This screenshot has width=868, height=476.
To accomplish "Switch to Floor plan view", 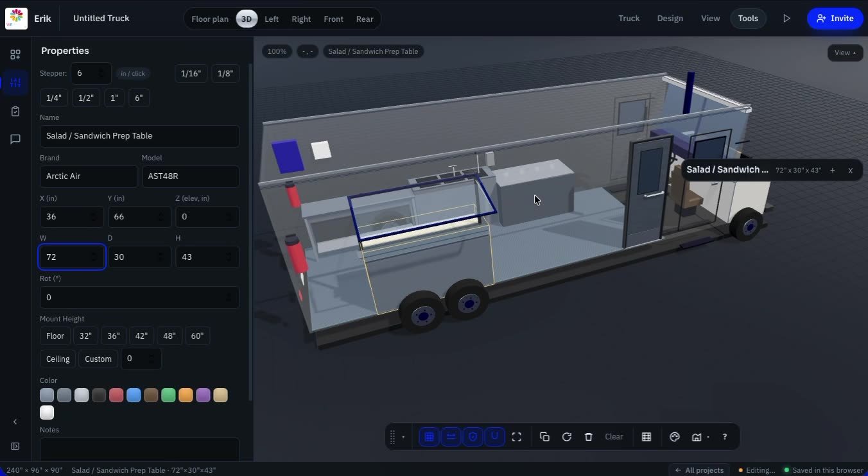I will click(x=210, y=19).
